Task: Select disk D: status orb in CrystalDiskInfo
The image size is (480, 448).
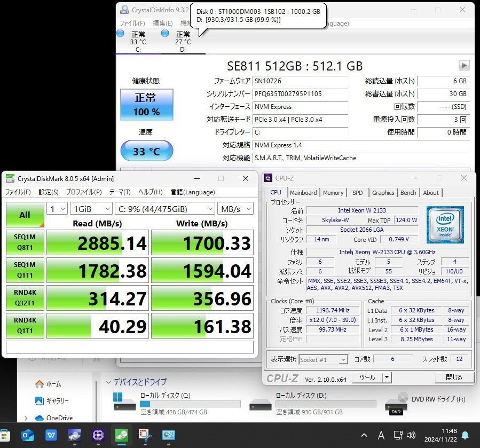Action: pos(165,33)
